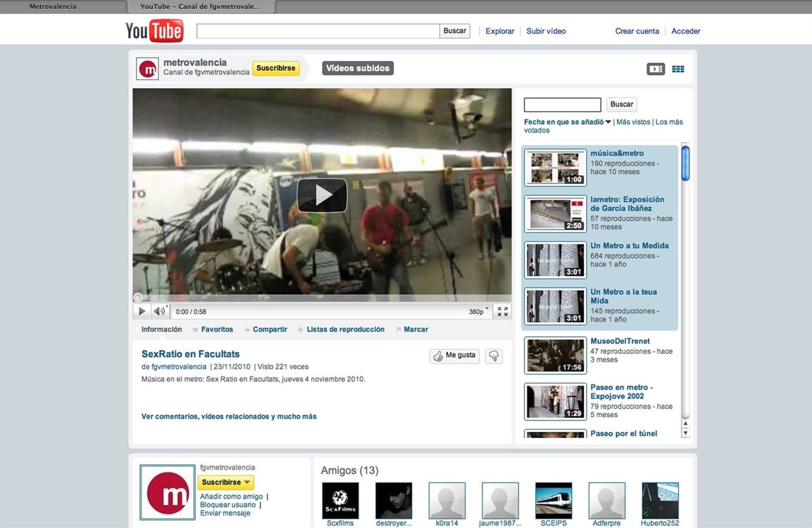
Task: Click the video progress seek bar
Action: point(322,298)
